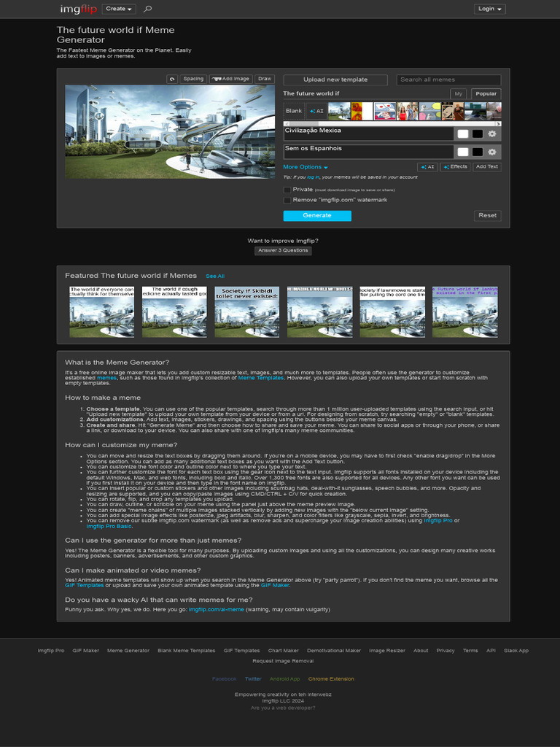Open featured Skibidi toilet meme
The width and height of the screenshot is (560, 747).
(246, 312)
